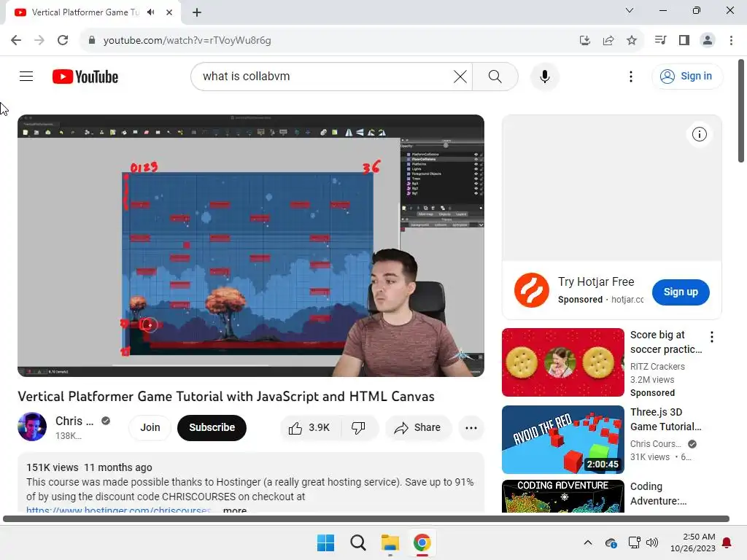
Task: Go forward with the browser forward arrow
Action: click(39, 40)
